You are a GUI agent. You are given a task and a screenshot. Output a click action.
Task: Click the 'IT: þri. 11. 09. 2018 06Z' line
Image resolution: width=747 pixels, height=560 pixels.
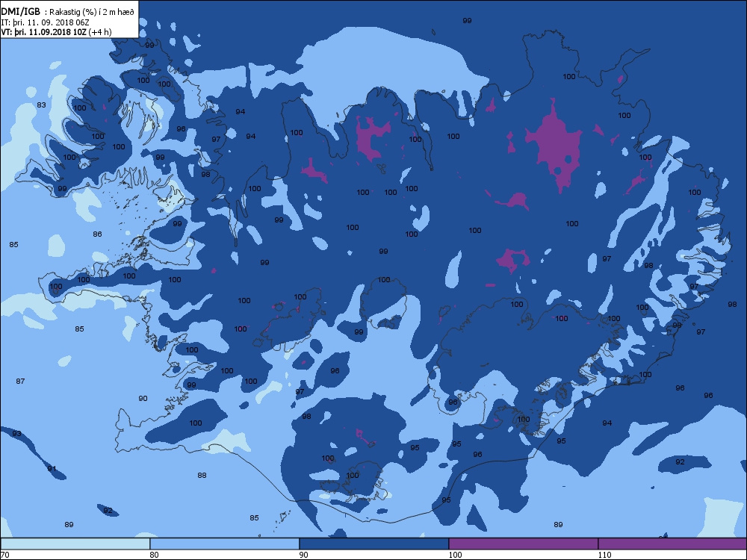pos(45,22)
